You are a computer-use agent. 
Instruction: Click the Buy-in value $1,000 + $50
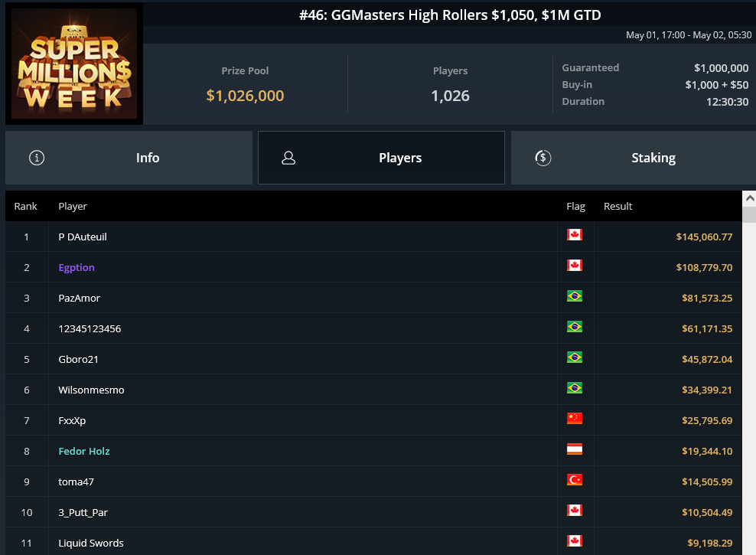717,85
